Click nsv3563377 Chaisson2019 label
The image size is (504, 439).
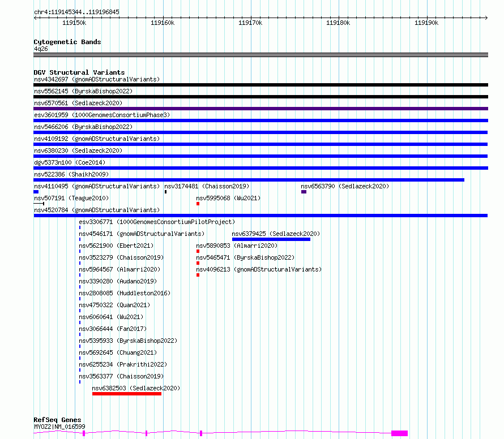[121, 376]
